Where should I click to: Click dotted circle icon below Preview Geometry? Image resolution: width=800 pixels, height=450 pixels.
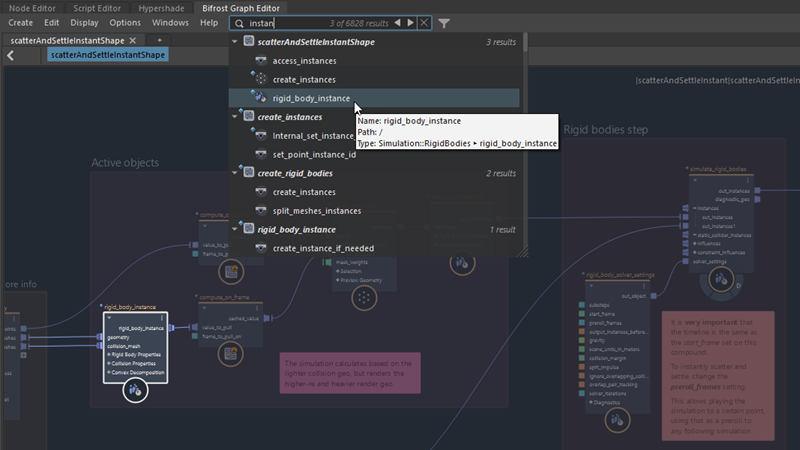point(364,298)
